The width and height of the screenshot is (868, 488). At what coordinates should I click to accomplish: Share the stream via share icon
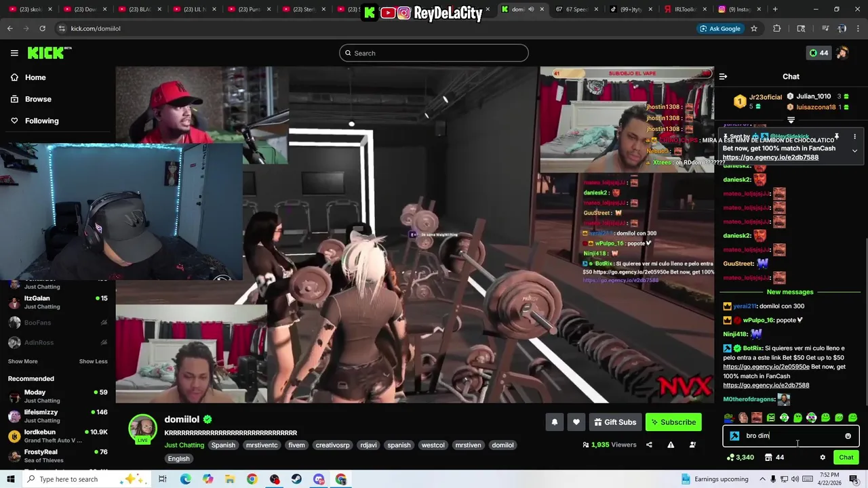tap(649, 445)
